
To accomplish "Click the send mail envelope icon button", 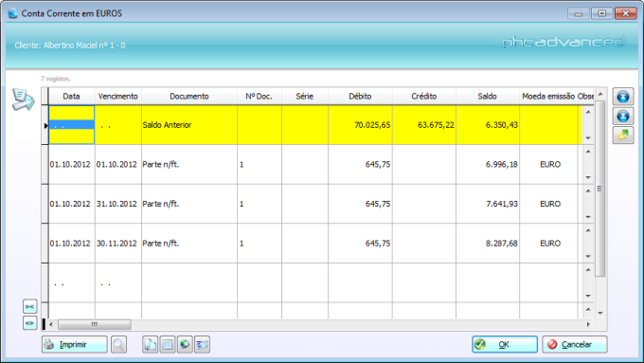I will click(202, 344).
